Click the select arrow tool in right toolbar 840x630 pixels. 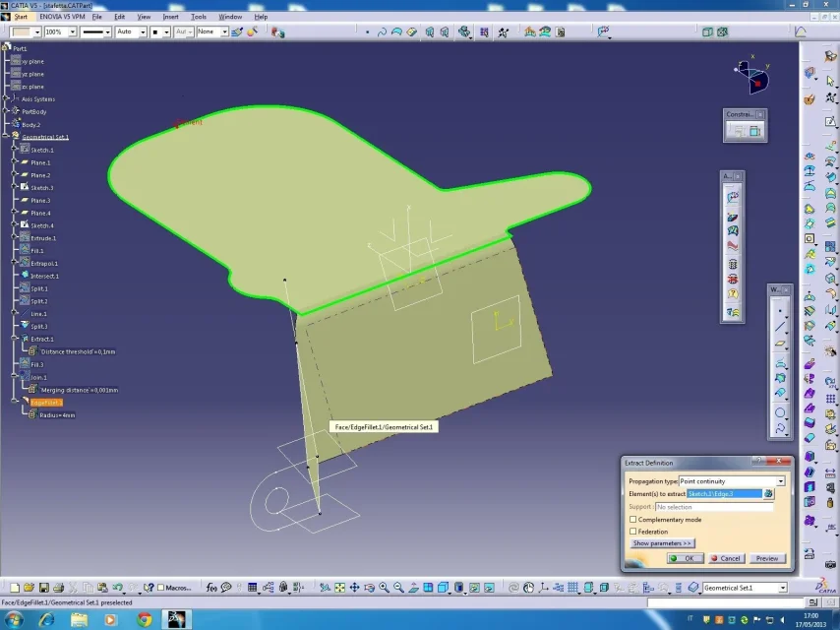pos(831,81)
